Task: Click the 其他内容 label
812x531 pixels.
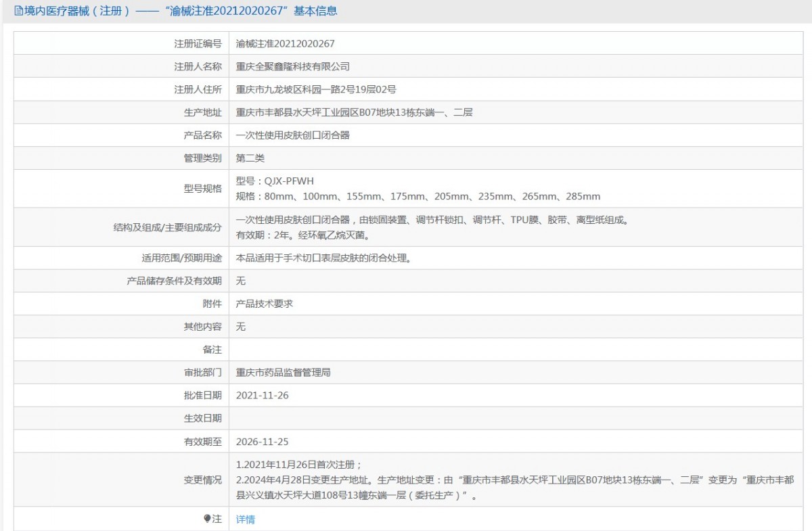Action: [202, 327]
